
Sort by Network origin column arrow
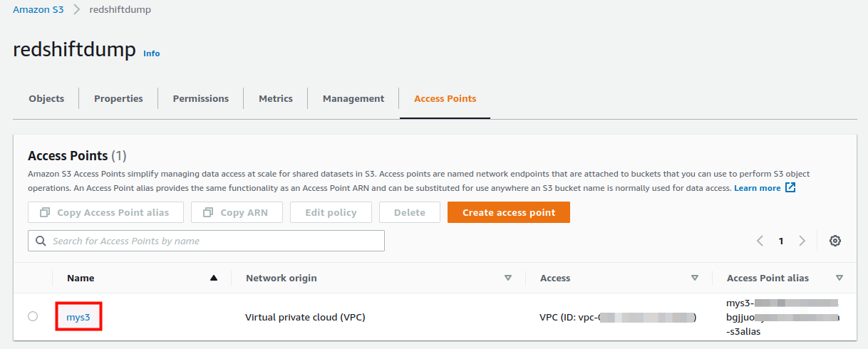click(508, 278)
